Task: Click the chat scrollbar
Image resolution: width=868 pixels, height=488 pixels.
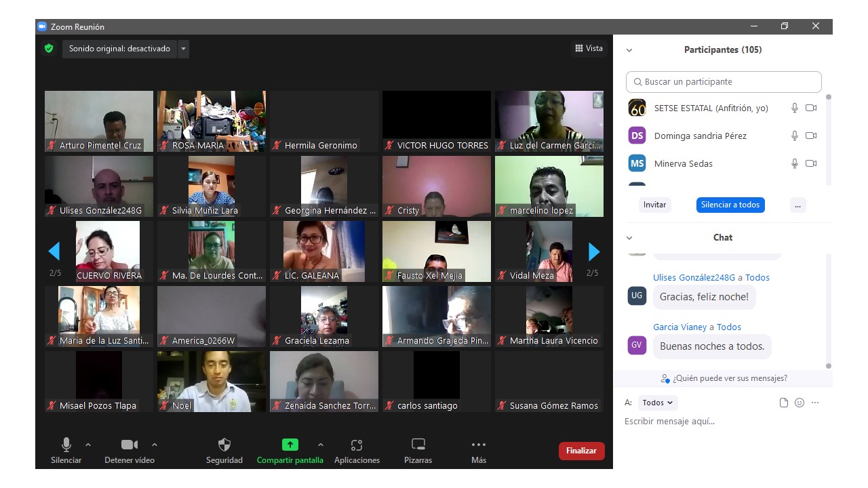Action: coord(828,310)
